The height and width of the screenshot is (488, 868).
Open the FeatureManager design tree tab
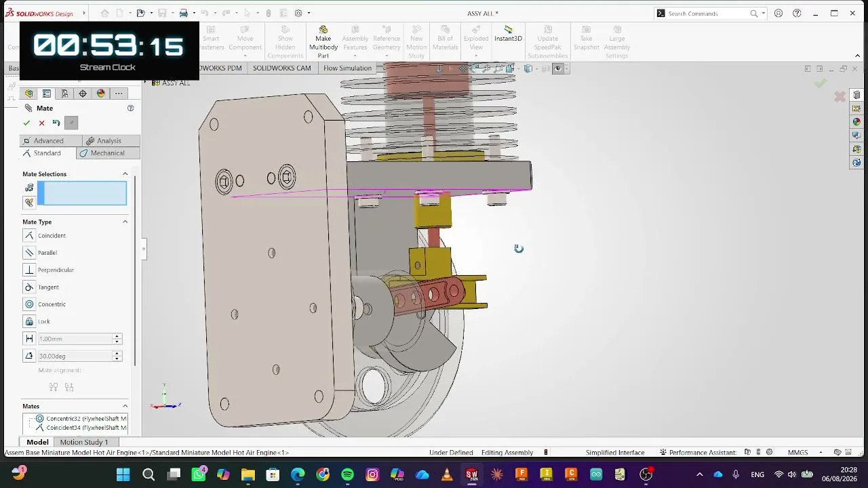point(28,94)
